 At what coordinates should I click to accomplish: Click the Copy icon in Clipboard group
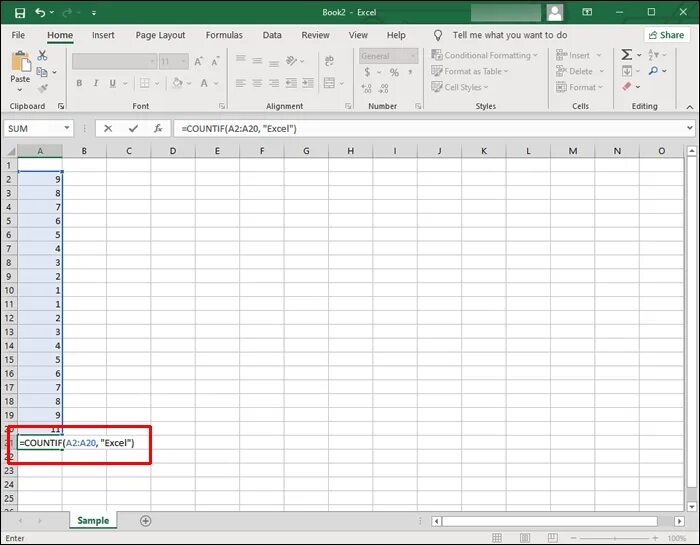[42, 72]
